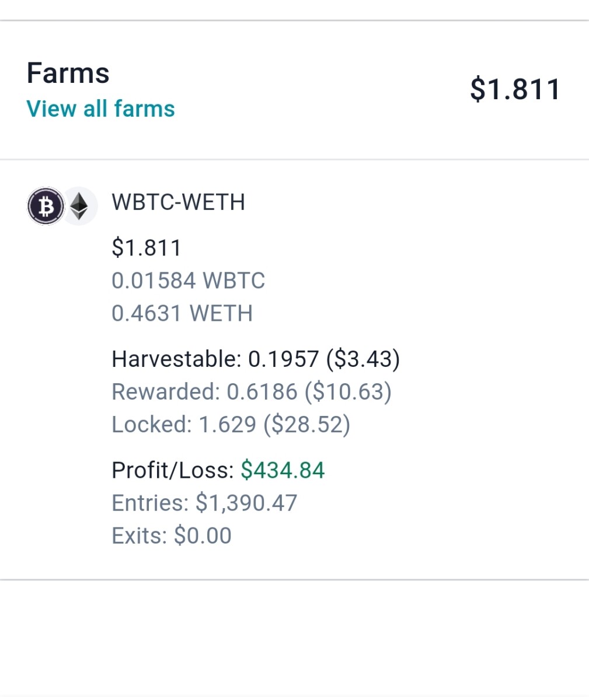Click the WBTC Bitcoin token icon
589x700 pixels.
pyautogui.click(x=46, y=206)
